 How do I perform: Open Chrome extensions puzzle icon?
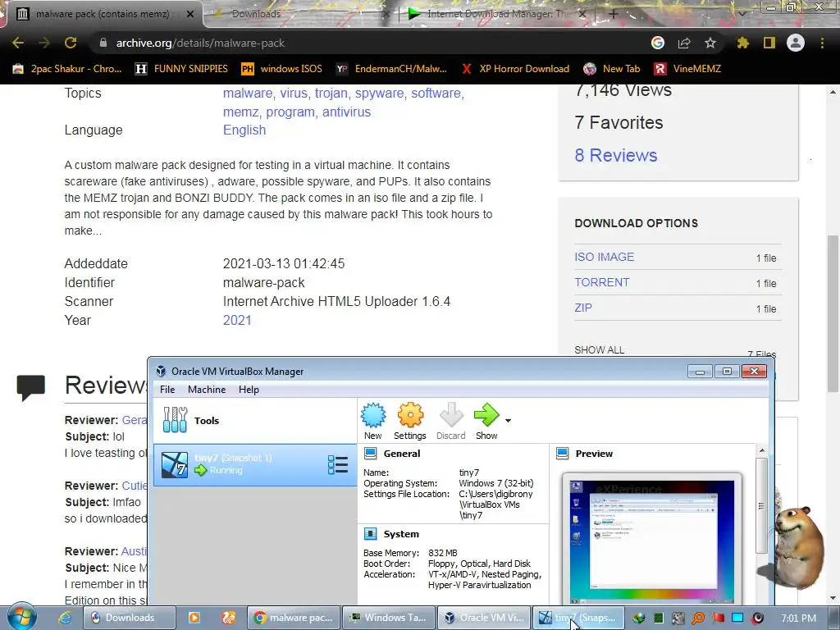[x=742, y=43]
